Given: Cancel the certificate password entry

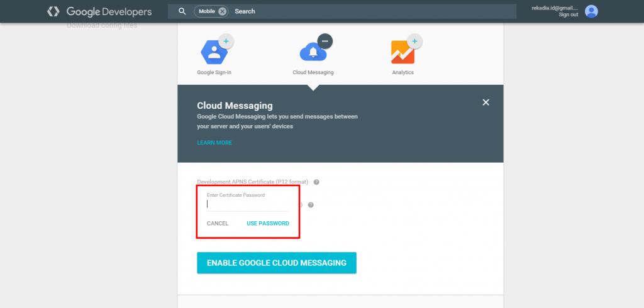Looking at the screenshot, I should [x=218, y=223].
